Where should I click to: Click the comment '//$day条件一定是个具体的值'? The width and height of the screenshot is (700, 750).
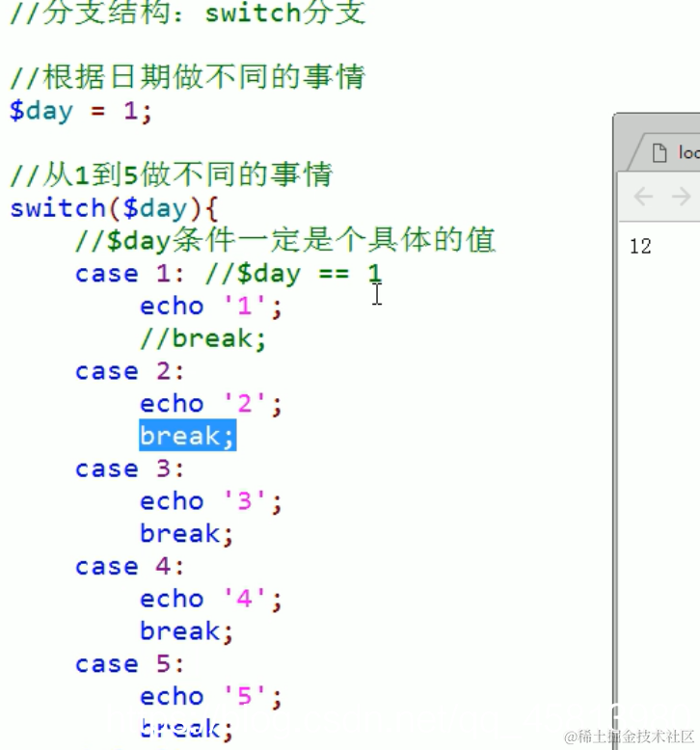(x=285, y=240)
